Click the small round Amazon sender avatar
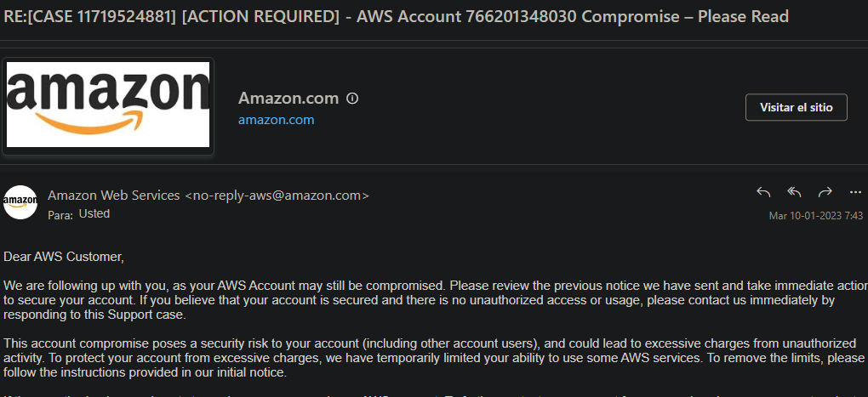Screen dimensions: 868x397 coord(20,202)
